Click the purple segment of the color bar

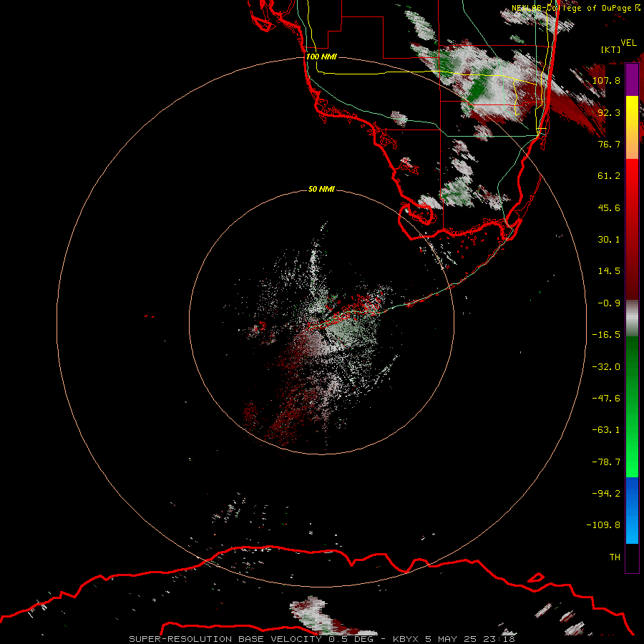[632, 80]
